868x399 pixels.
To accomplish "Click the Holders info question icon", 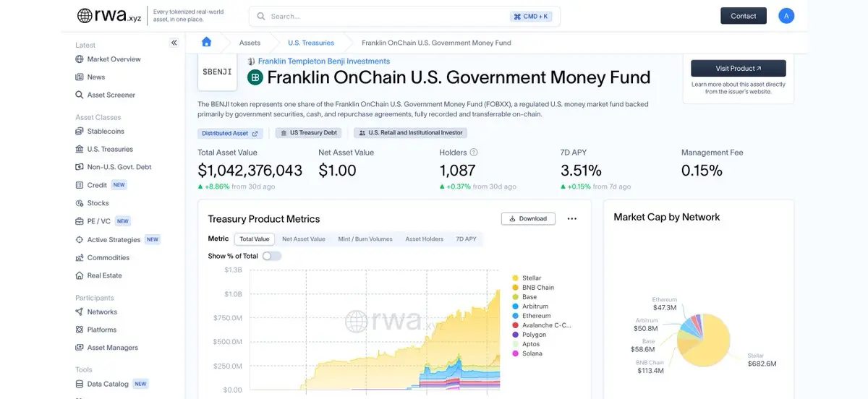I will point(474,153).
